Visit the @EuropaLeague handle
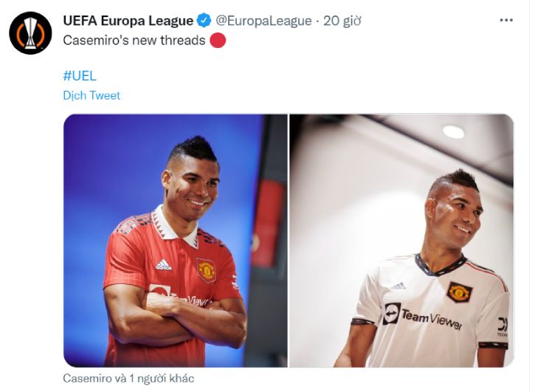Viewport: 546px width, 392px height. click(263, 21)
